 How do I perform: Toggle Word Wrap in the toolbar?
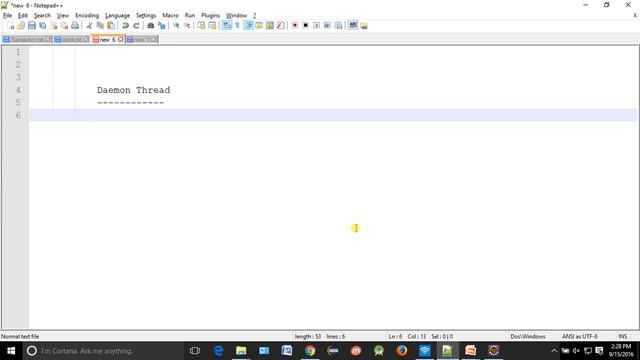227,26
